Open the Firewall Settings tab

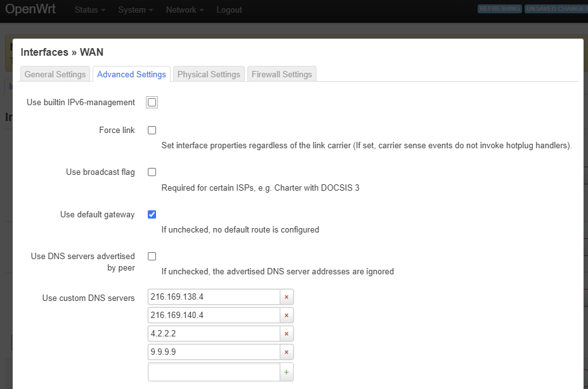pyautogui.click(x=282, y=73)
